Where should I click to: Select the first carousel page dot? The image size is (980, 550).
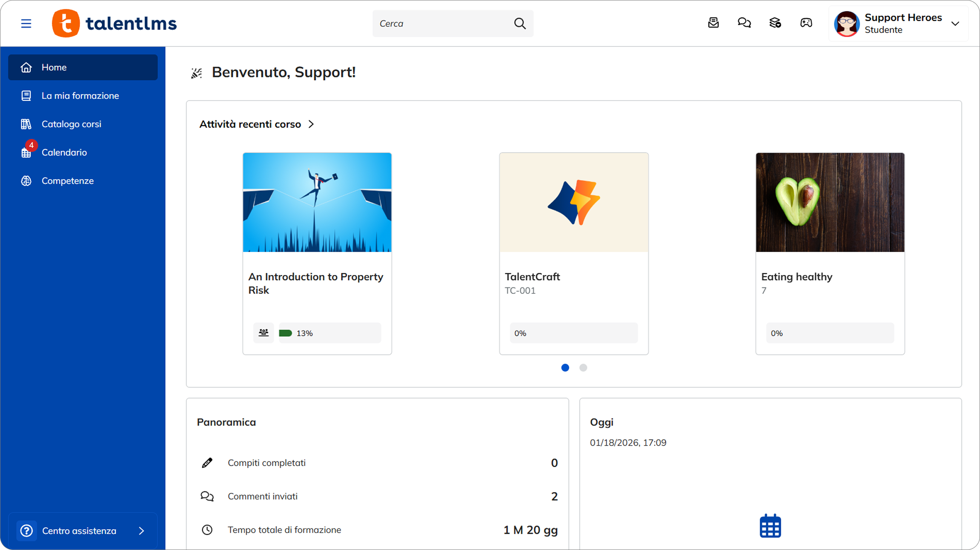[x=565, y=368]
